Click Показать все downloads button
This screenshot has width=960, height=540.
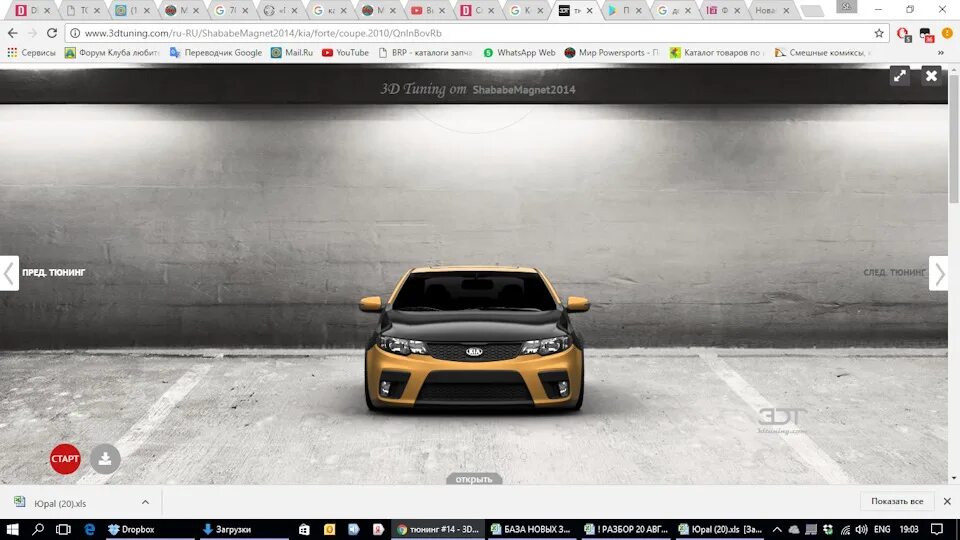pos(897,501)
